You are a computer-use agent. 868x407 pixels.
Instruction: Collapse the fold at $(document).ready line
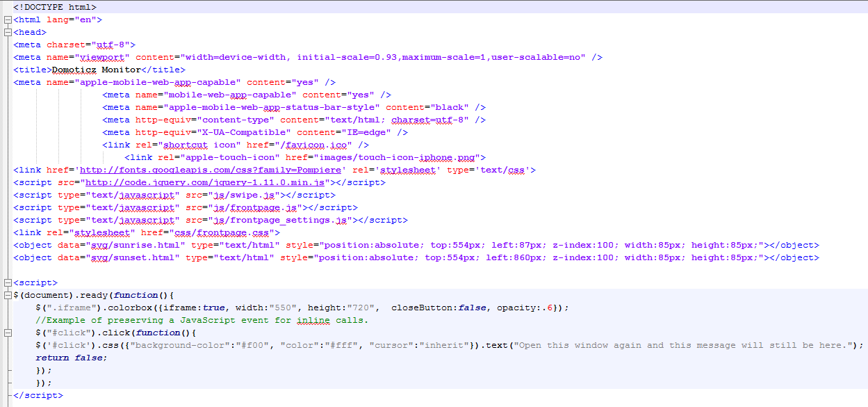tap(6, 295)
